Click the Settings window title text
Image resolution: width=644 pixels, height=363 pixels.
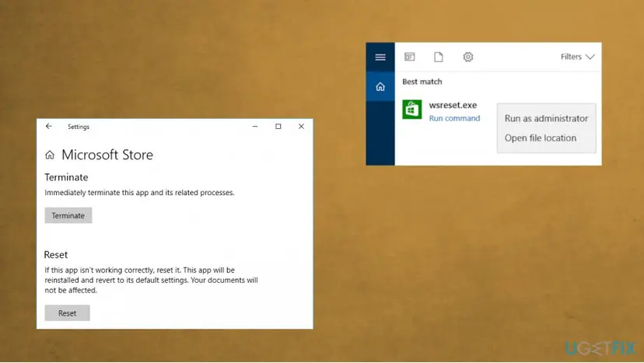click(x=79, y=127)
